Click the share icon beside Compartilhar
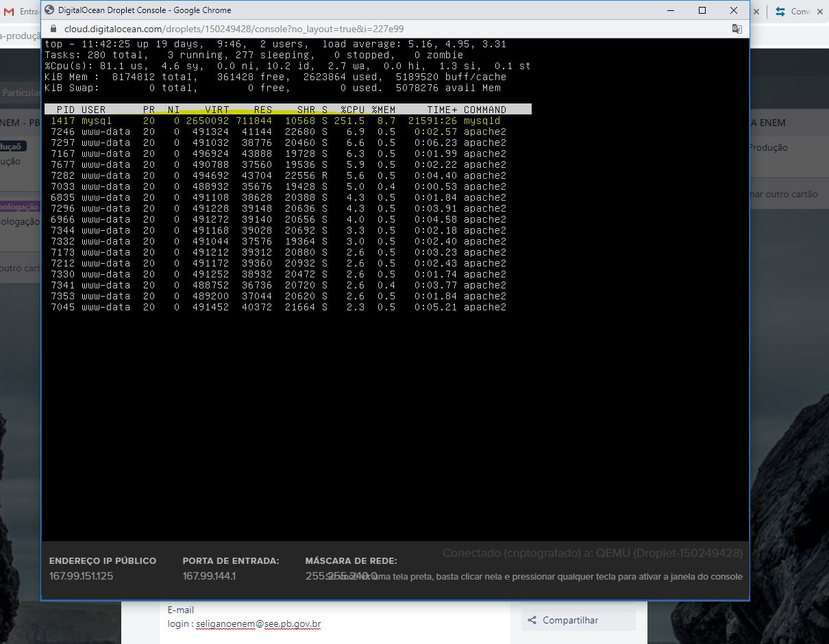Viewport: 829px width, 644px height. [x=532, y=621]
